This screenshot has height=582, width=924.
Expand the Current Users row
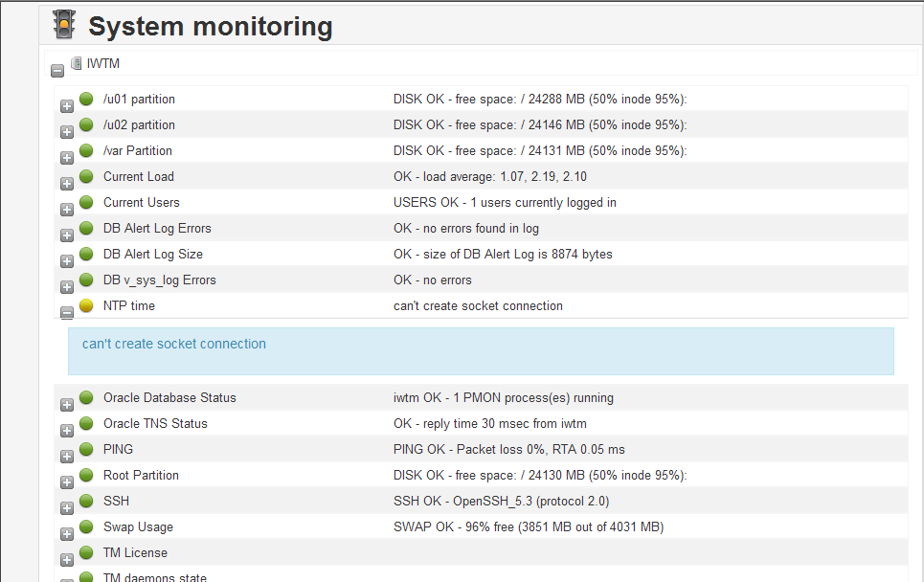(67, 209)
